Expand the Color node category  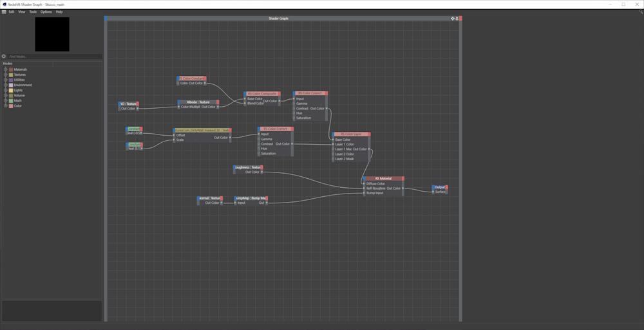6,105
